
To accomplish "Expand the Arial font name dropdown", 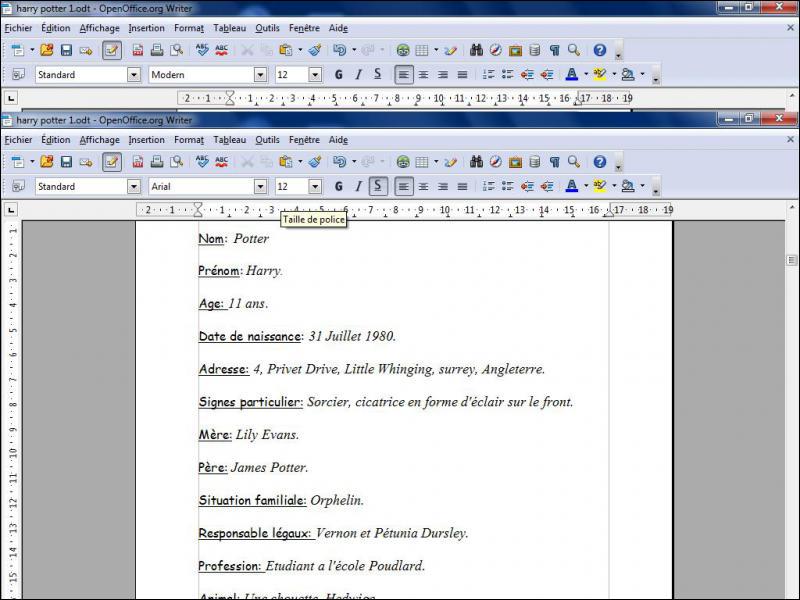I will [x=260, y=187].
